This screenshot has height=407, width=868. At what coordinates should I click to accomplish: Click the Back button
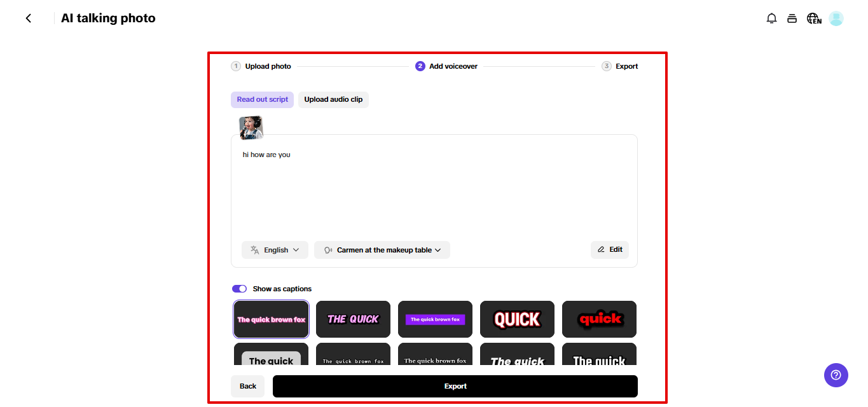coord(248,386)
